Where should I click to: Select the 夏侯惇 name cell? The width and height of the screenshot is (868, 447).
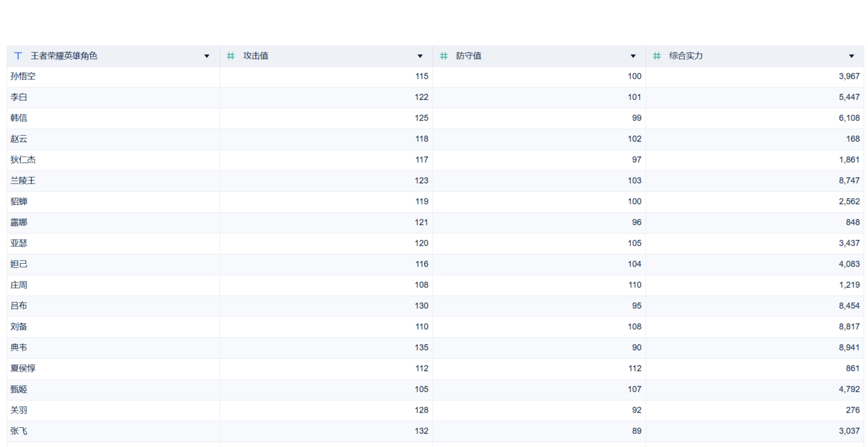113,369
